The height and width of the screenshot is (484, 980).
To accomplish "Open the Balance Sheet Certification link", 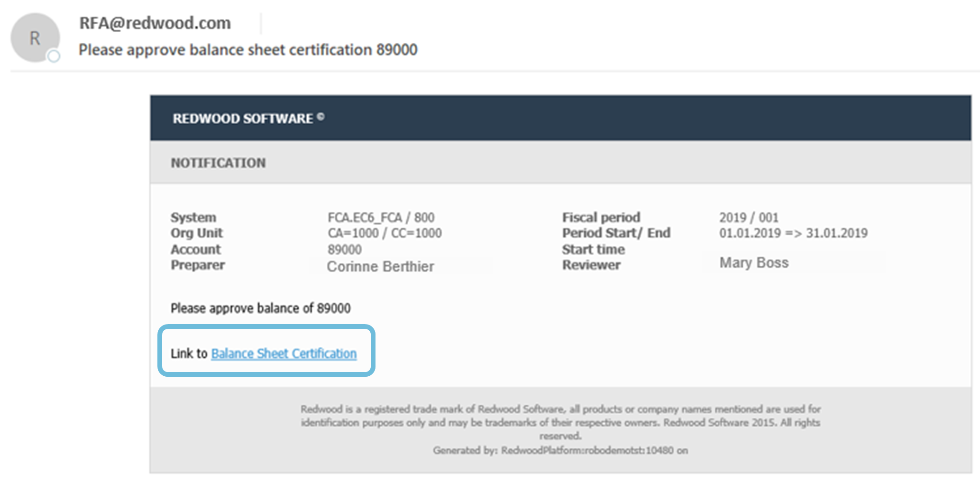I will 284,354.
